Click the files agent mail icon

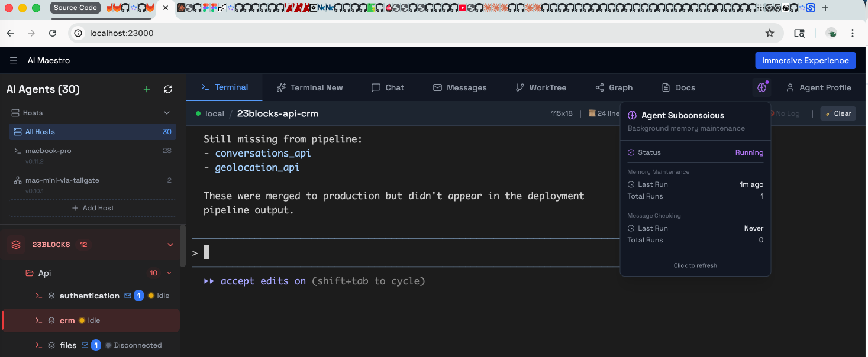[x=85, y=345]
